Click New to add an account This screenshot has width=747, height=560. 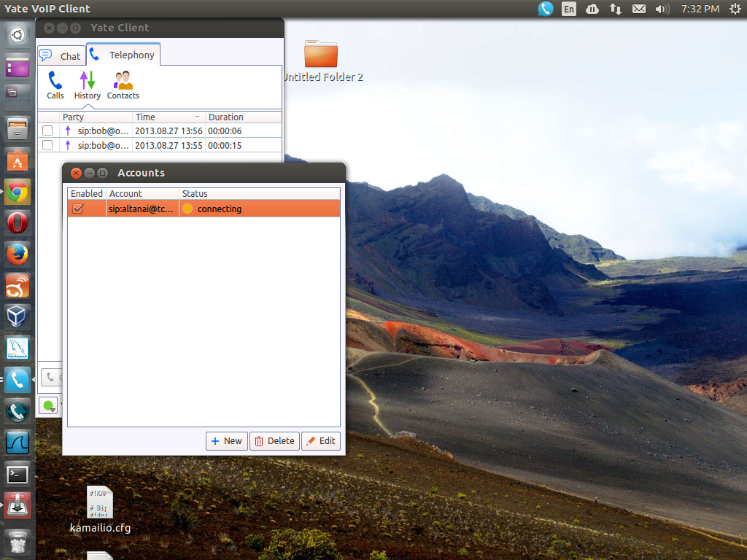coord(226,440)
